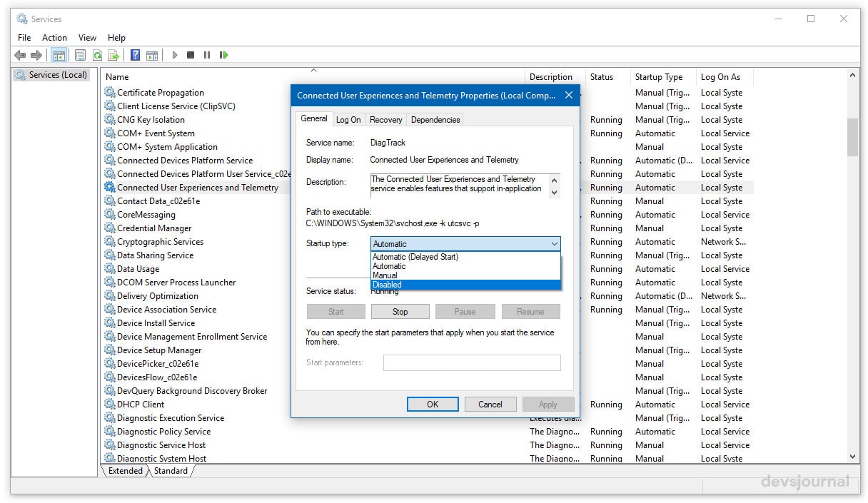Click the gear icon beside Delivery Optimization
The width and height of the screenshot is (868, 503).
[109, 296]
